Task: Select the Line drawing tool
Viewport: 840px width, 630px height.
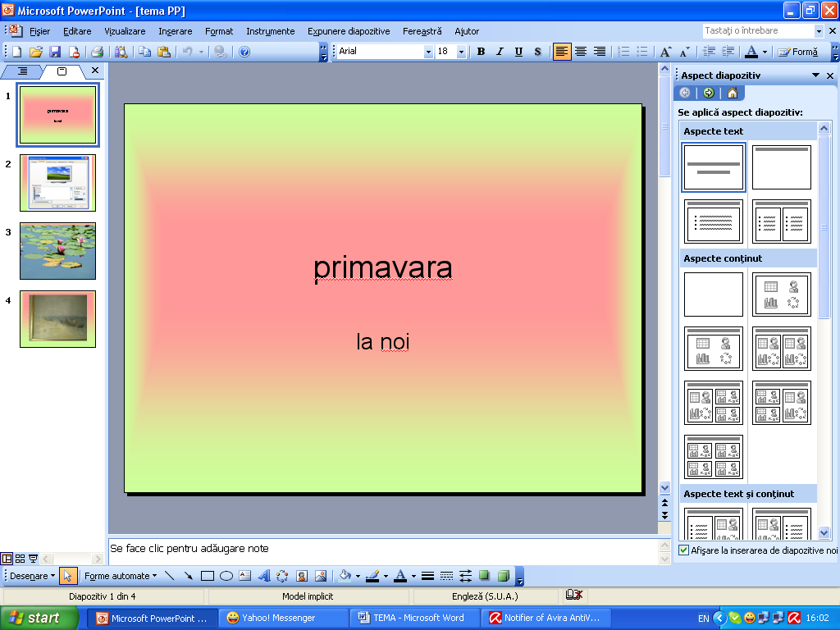Action: click(x=169, y=576)
